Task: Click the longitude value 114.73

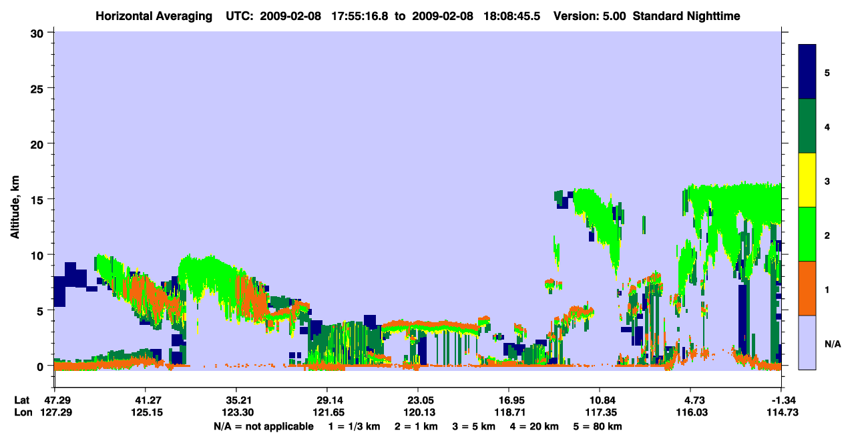Action: (x=781, y=413)
